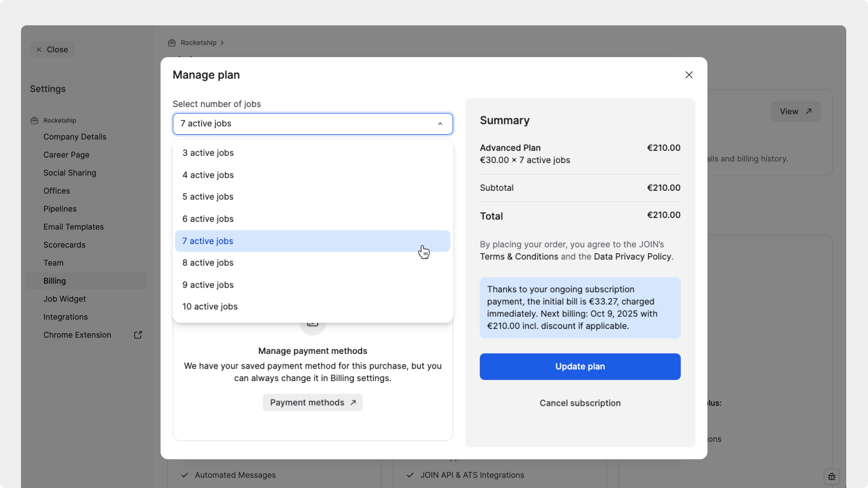Open Payment methods link button
Viewport: 868px width, 488px height.
(312, 402)
